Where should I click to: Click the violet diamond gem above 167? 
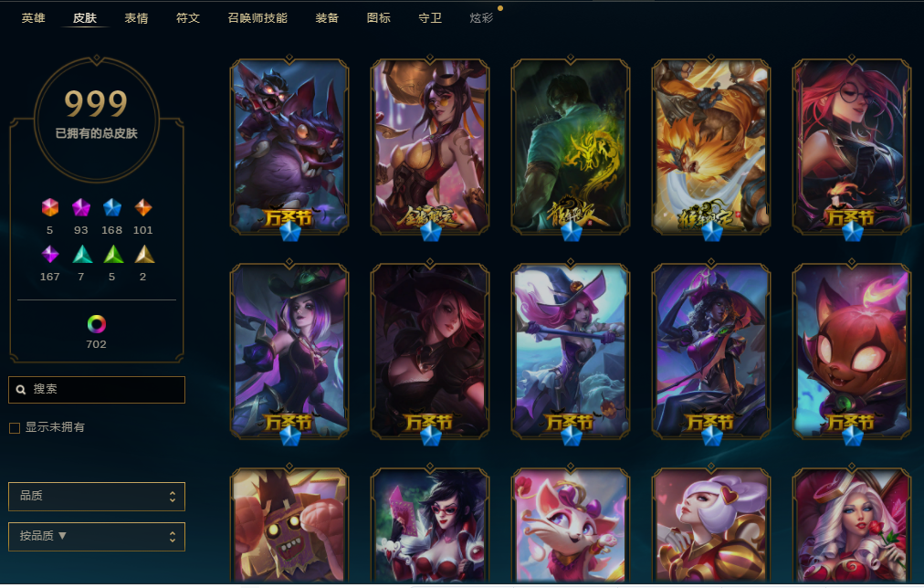click(x=50, y=254)
